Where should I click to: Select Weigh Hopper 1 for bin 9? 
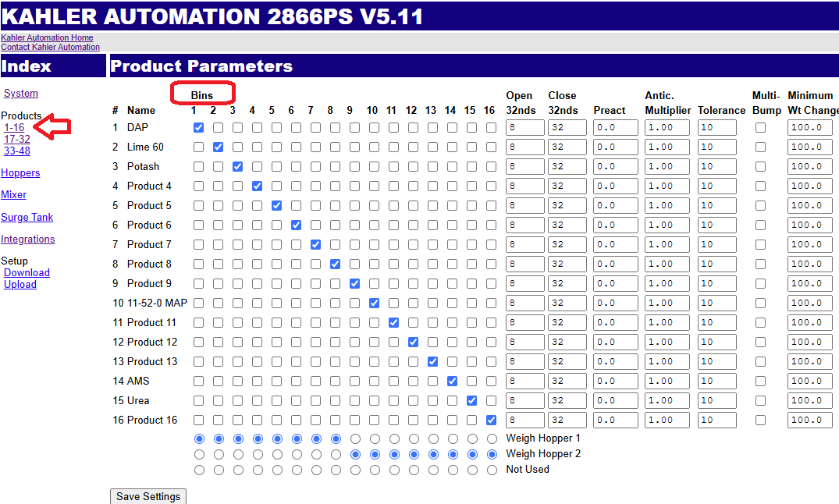355,438
